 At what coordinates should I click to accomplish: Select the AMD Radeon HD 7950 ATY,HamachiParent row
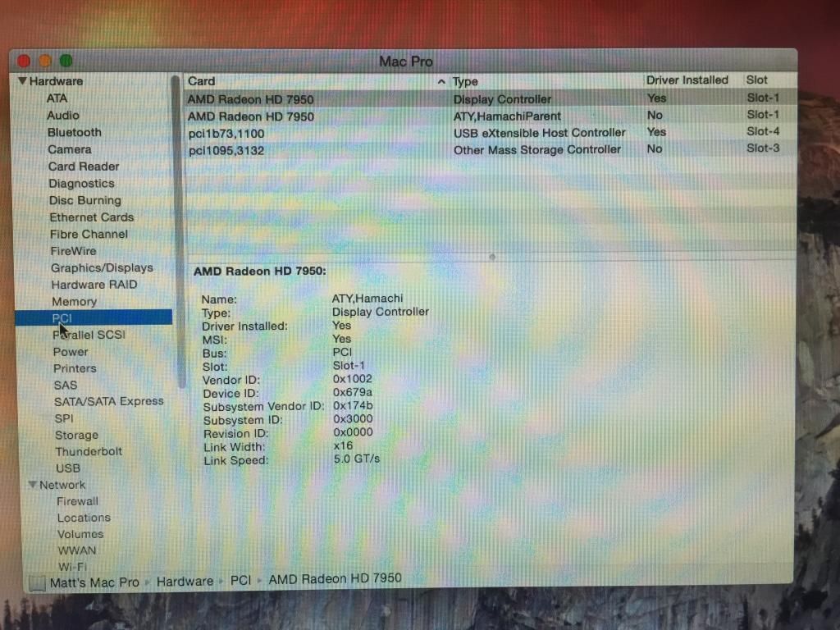(x=490, y=116)
